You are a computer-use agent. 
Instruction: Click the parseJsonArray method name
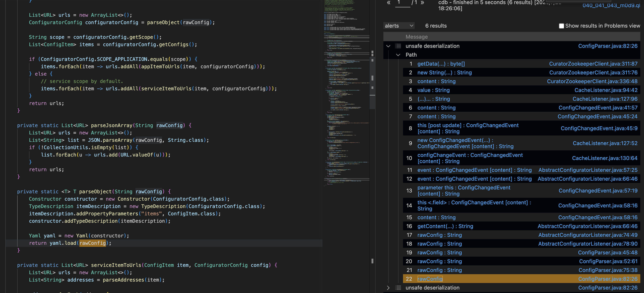click(x=111, y=125)
